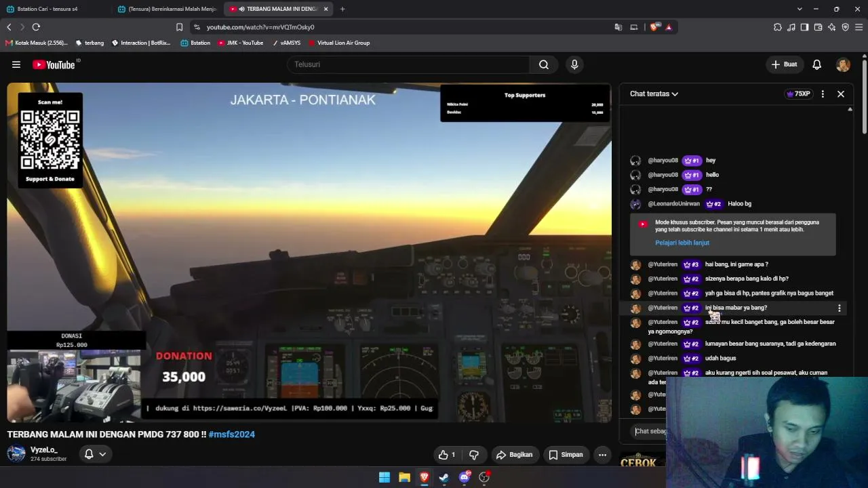Open the #msfs2024 hashtag link
This screenshot has width=868, height=488.
coord(232,434)
